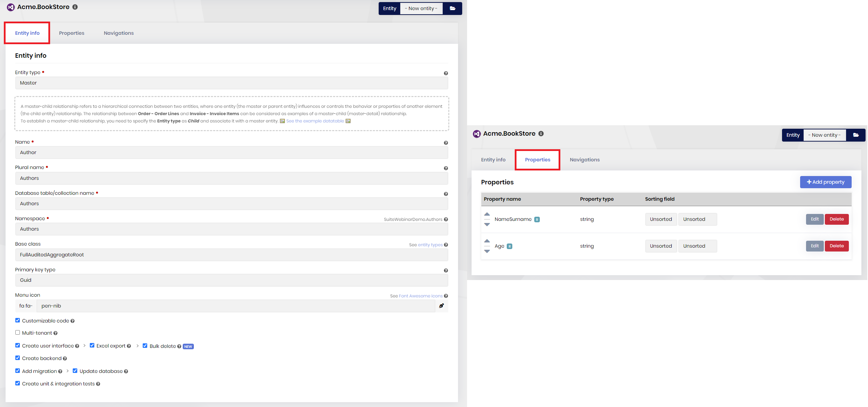The image size is (868, 407).
Task: Click help icon for Entity type field
Action: click(x=446, y=73)
